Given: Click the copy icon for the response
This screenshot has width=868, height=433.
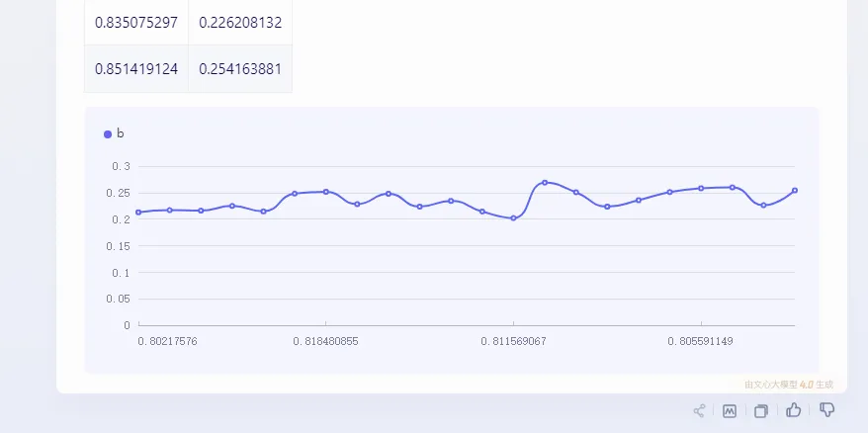Looking at the screenshot, I should click(x=761, y=410).
